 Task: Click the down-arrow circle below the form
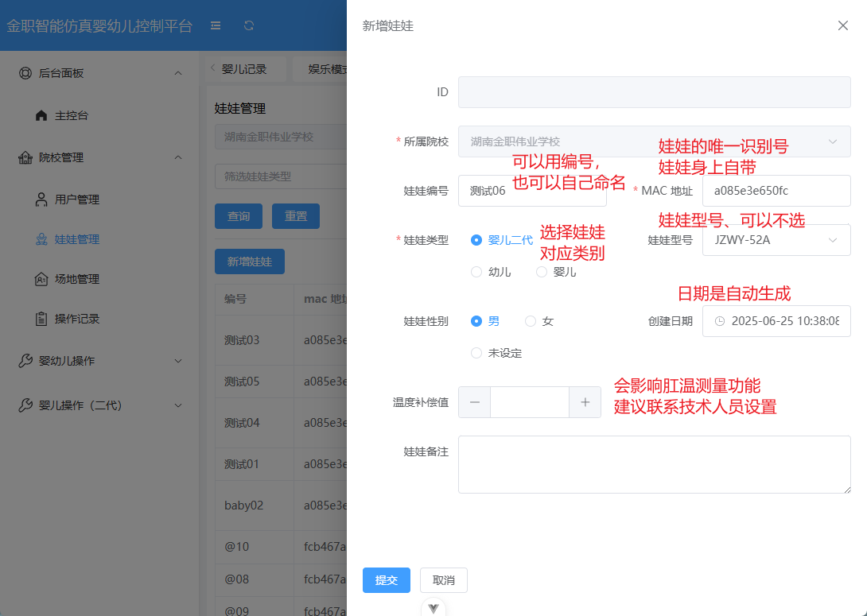pyautogui.click(x=433, y=608)
